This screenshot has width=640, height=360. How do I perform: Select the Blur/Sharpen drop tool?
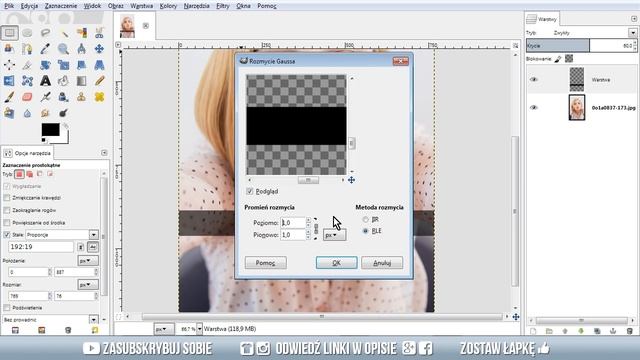[x=27, y=113]
